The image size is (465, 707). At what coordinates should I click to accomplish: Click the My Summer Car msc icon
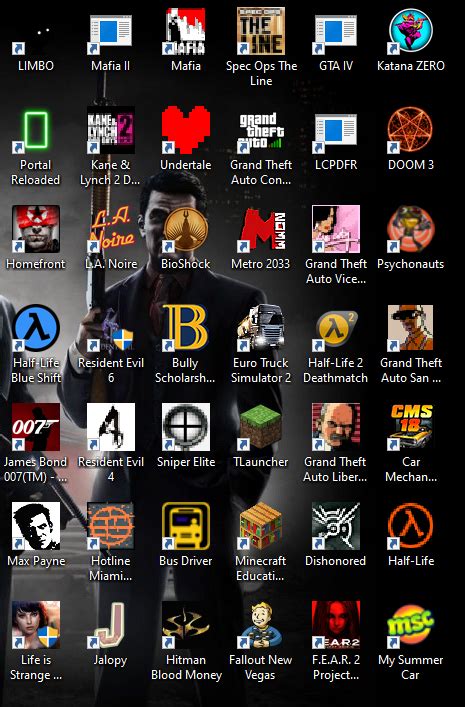click(410, 625)
